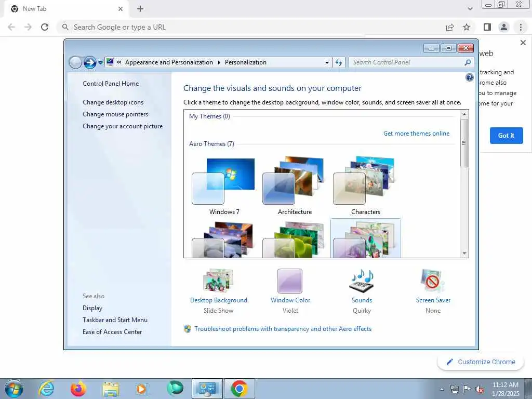Click theme list scroll down arrow
532x399 pixels.
pos(464,254)
